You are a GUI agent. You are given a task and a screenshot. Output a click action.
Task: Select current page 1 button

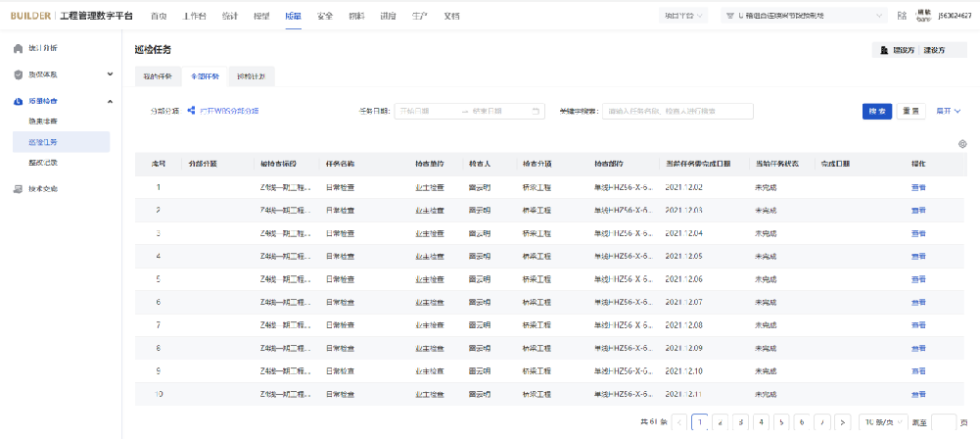click(x=700, y=422)
